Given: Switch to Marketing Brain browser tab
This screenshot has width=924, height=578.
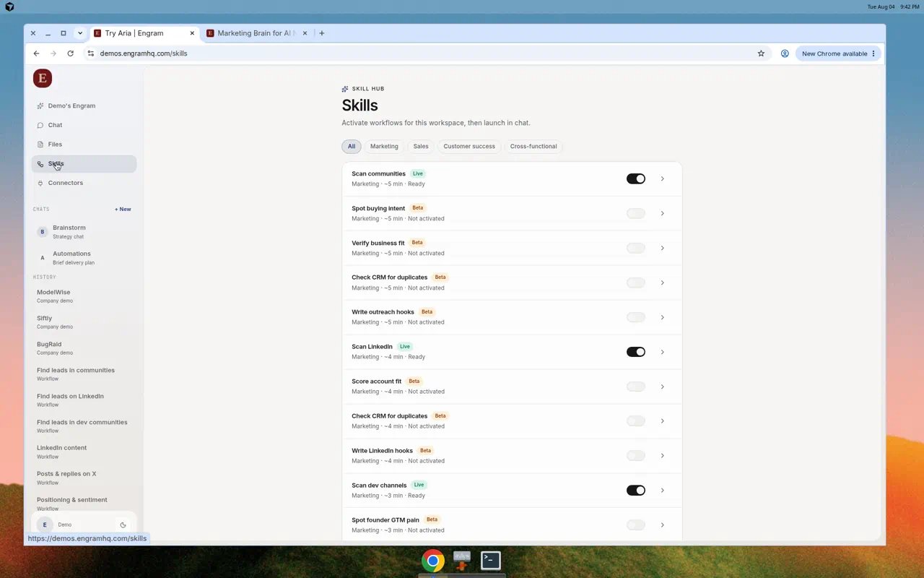Looking at the screenshot, I should pos(256,33).
